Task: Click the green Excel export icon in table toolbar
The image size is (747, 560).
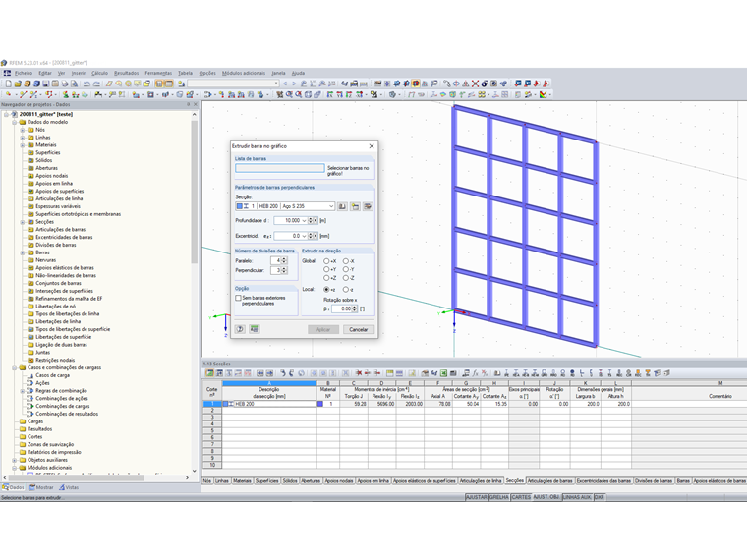Action: click(443, 373)
